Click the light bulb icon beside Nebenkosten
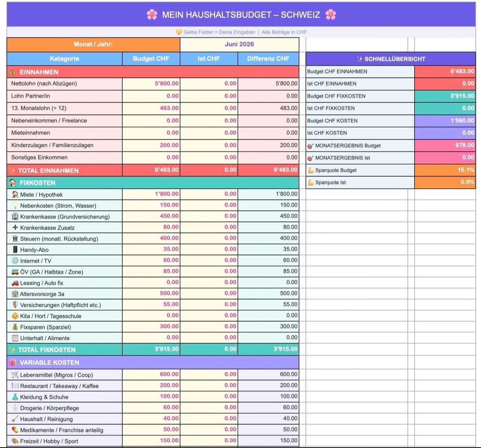The width and height of the screenshot is (481, 448). tap(15, 205)
